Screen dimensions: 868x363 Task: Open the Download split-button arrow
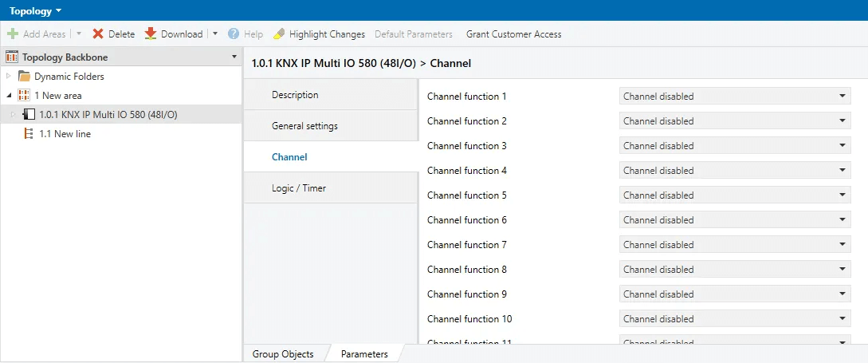click(x=215, y=34)
